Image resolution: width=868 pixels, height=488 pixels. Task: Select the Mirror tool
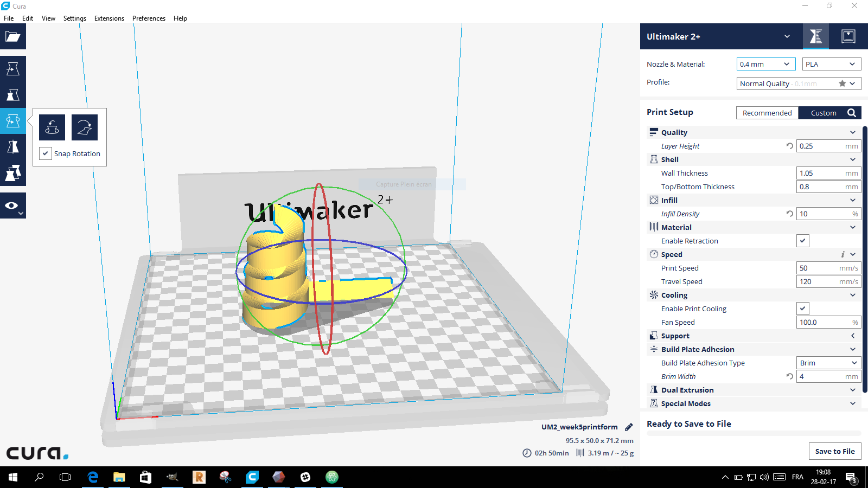(13, 147)
